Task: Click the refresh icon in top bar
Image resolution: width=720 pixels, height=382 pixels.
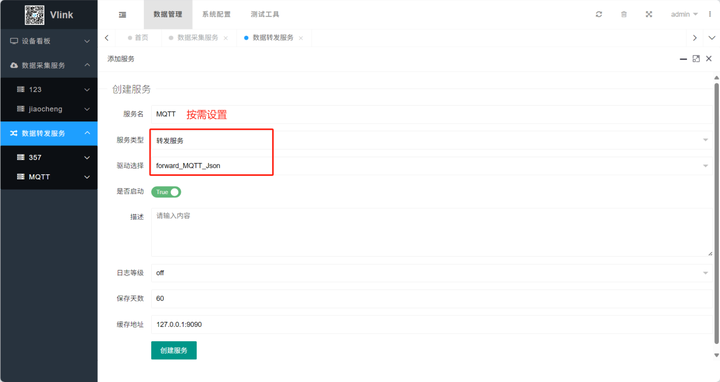Action: [x=599, y=14]
